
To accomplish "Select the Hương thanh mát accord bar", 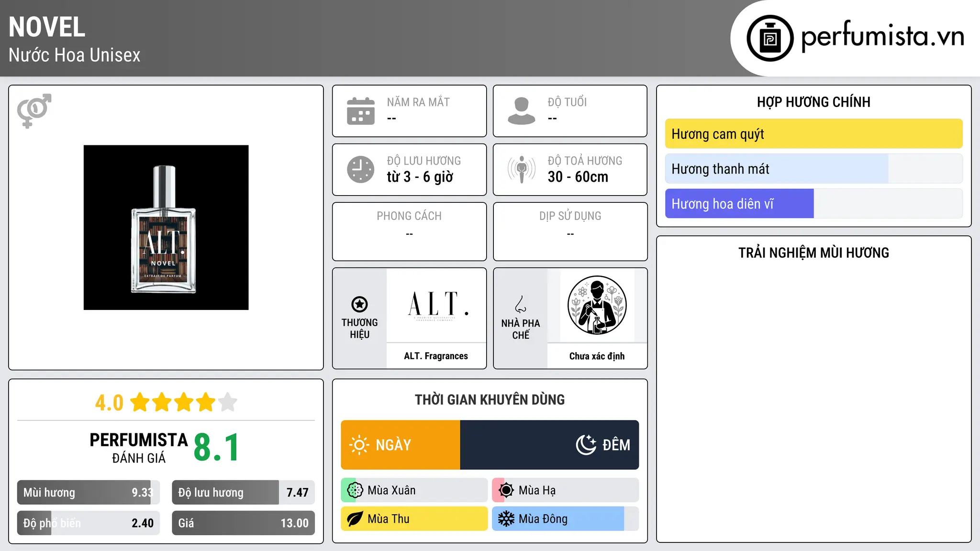I will tap(814, 169).
